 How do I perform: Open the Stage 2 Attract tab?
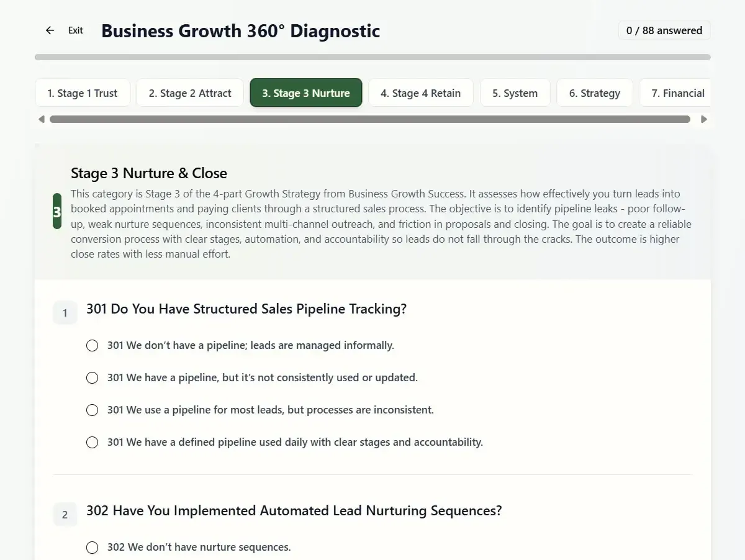tap(189, 93)
